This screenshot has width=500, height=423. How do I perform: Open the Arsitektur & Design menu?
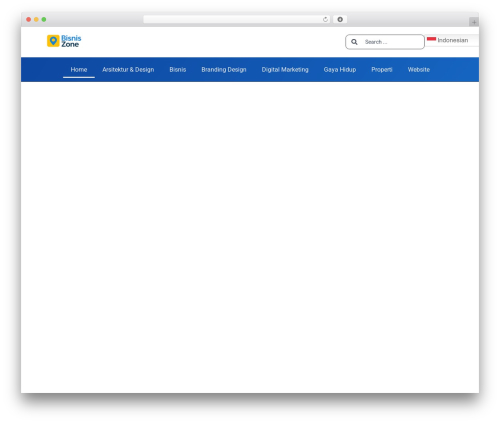point(128,70)
